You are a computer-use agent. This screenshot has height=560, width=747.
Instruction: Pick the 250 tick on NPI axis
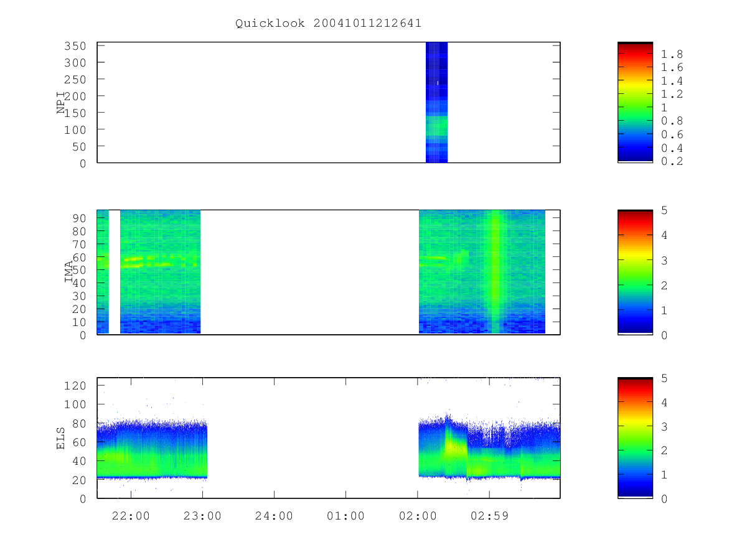tap(77, 80)
